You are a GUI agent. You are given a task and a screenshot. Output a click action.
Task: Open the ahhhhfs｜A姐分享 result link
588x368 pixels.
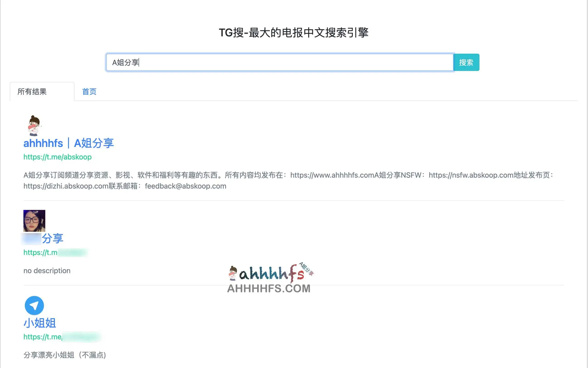tap(69, 143)
